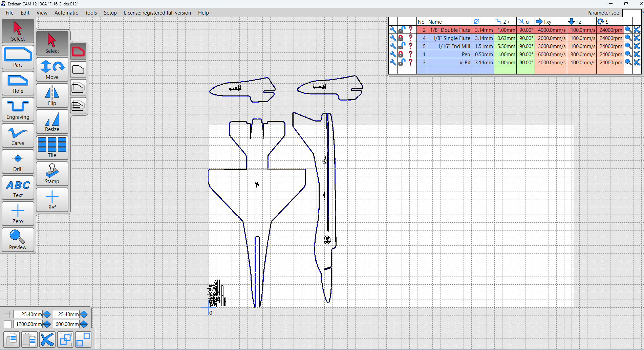Open the toolpath Preview
This screenshot has height=350, width=644.
tap(18, 240)
